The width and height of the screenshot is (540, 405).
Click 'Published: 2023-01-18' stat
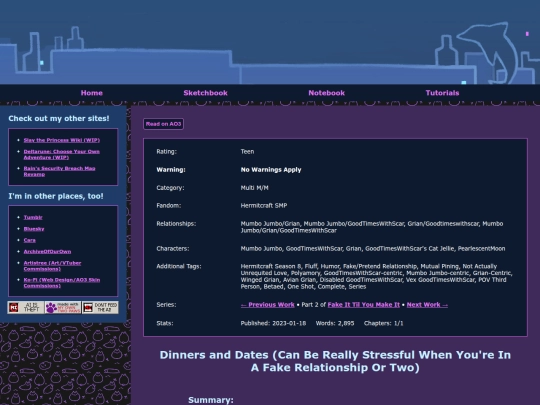(x=273, y=323)
